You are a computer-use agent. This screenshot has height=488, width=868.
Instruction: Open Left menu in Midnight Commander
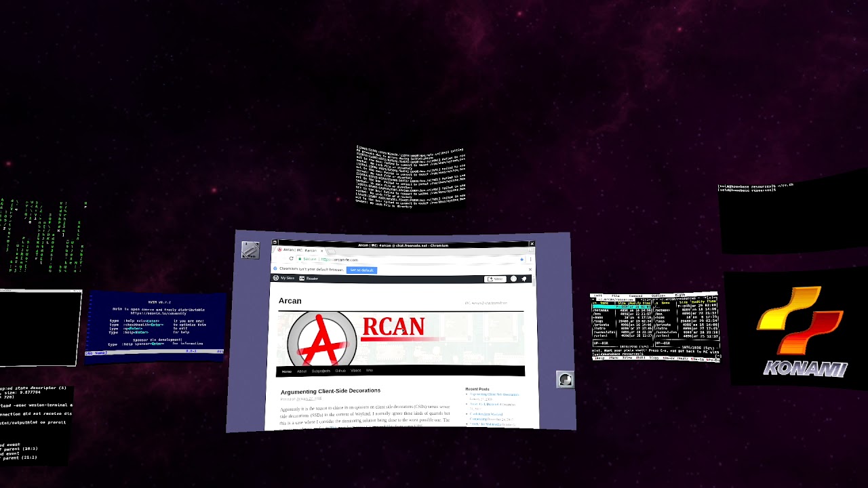(598, 296)
